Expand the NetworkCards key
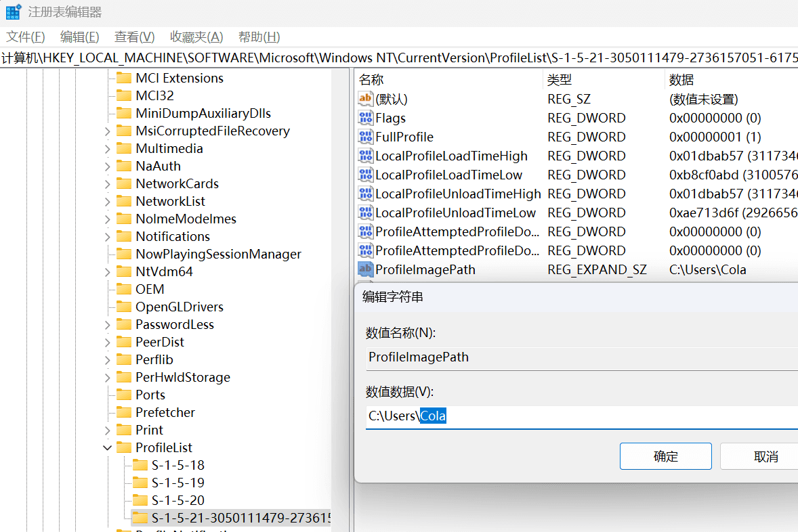 (108, 184)
